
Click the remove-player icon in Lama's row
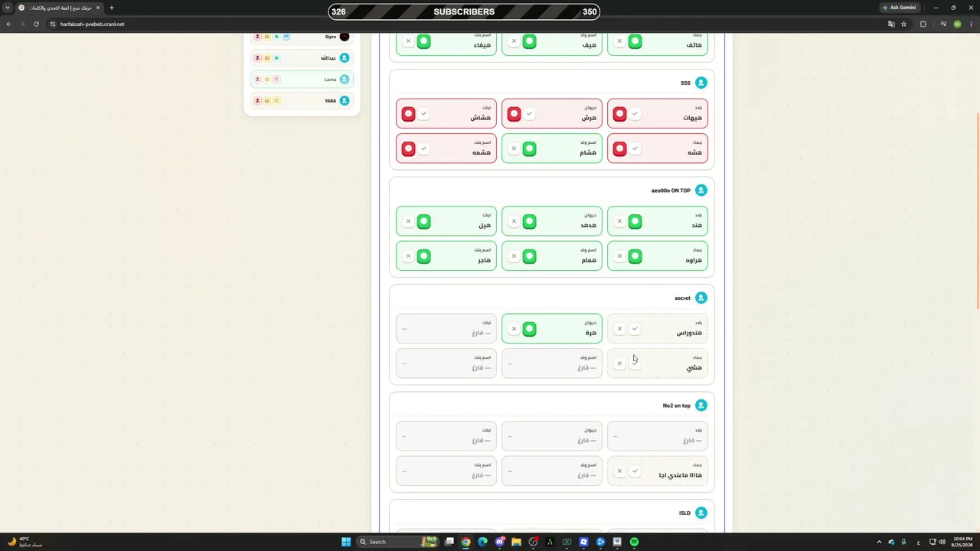tap(257, 79)
